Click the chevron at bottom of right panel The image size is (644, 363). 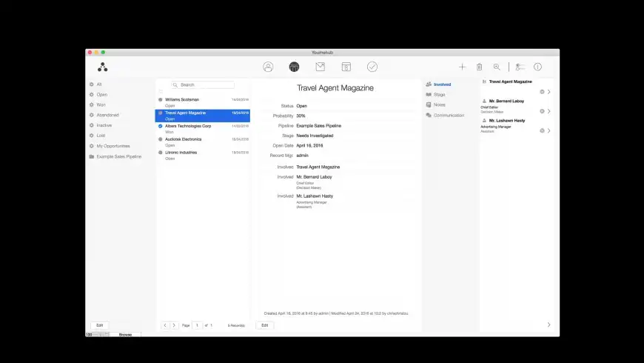pos(549,324)
